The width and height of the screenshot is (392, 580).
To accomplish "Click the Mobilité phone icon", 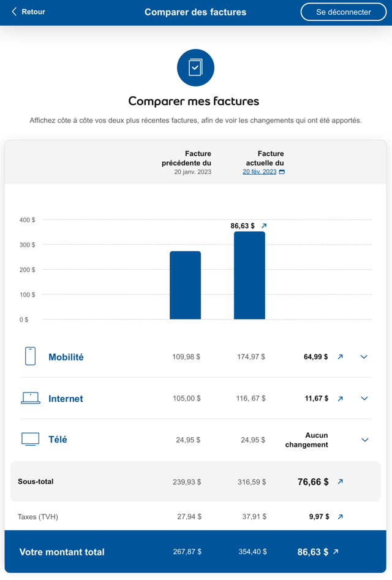I will pyautogui.click(x=30, y=356).
